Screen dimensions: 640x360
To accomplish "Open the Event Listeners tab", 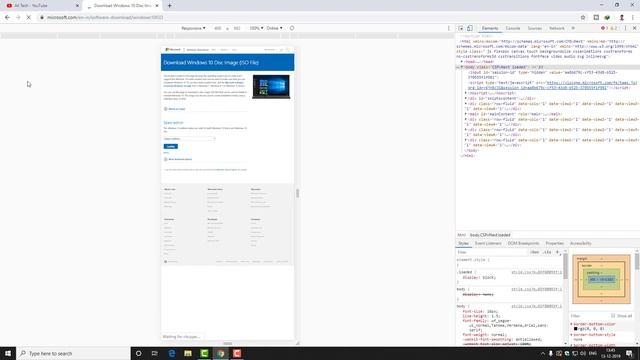I will [488, 243].
